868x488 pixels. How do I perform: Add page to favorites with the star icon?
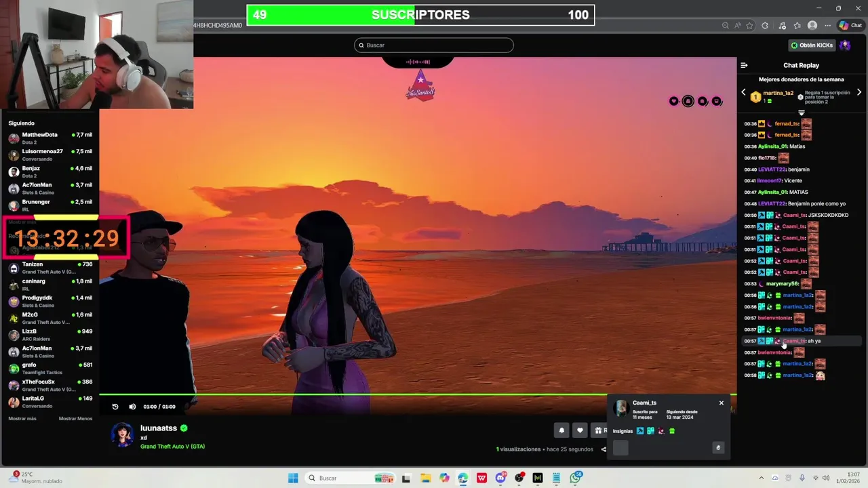click(x=749, y=26)
